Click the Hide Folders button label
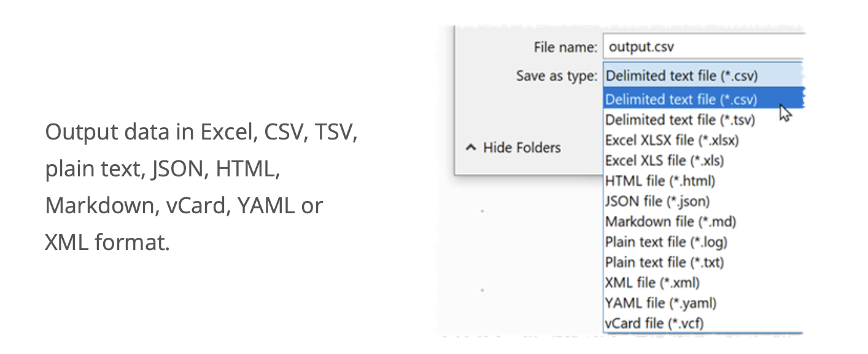The width and height of the screenshot is (868, 354). coord(522,148)
